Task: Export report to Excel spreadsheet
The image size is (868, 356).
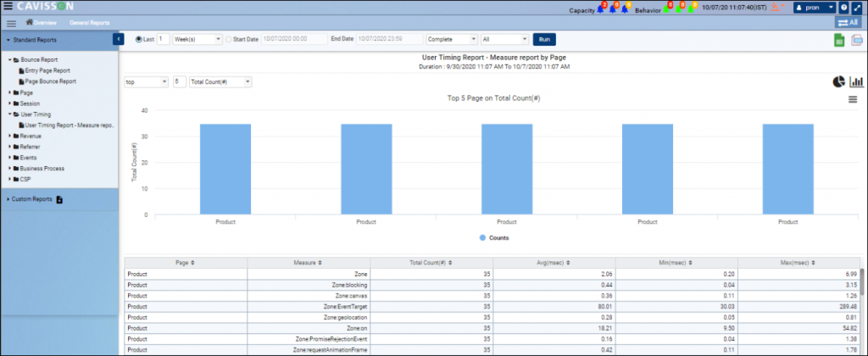Action: (x=838, y=40)
